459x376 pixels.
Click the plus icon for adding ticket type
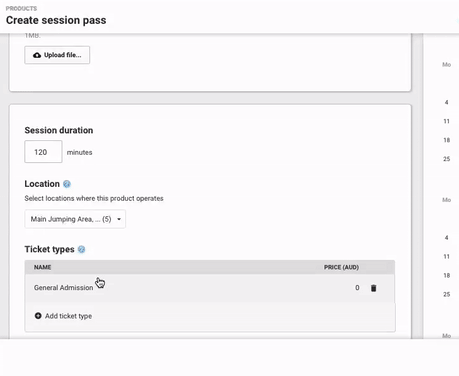38,316
